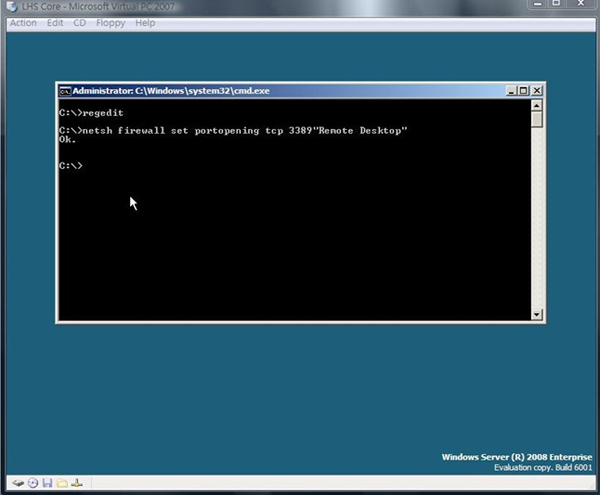Click the CD drive status icon
600x495 pixels.
(32, 483)
